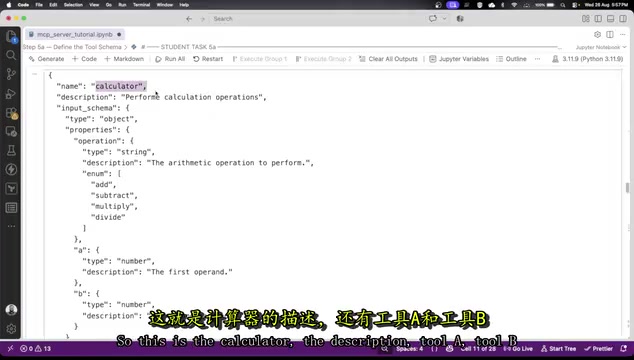Open the Remote Window status bar icon
The height and width of the screenshot is (360, 634).
[11, 349]
